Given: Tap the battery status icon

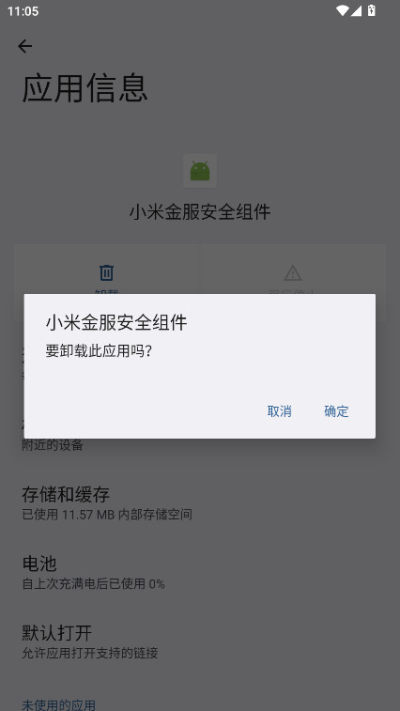Looking at the screenshot, I should [x=371, y=10].
